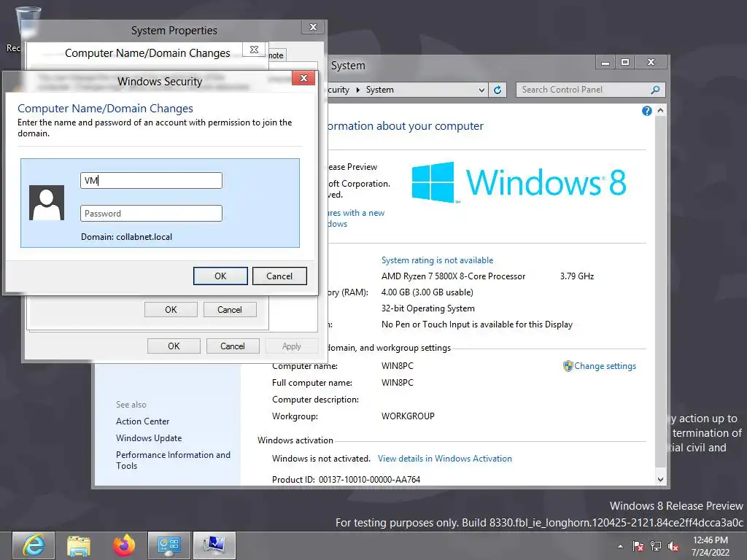Open the System rating is not available link
Image resolution: width=747 pixels, height=560 pixels.
click(x=437, y=260)
